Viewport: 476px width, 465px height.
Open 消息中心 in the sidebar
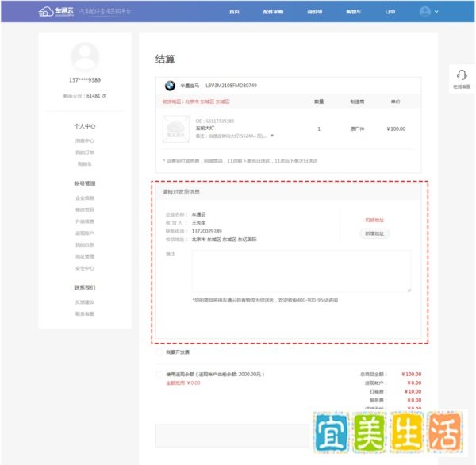(85, 140)
